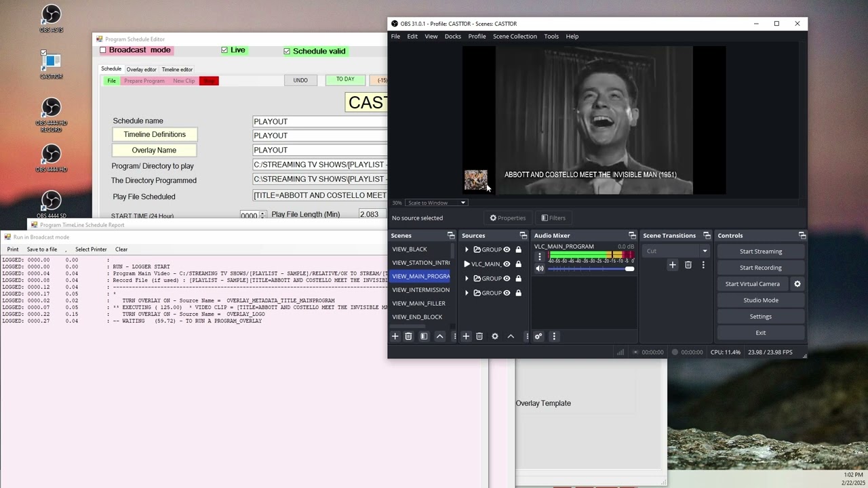Select OBS 4444 SD desktop icon
Image resolution: width=868 pixels, height=488 pixels.
[51, 205]
